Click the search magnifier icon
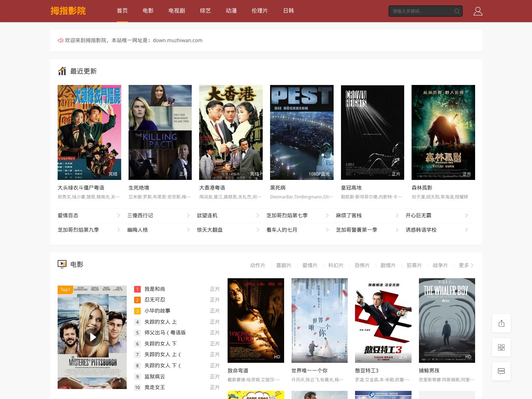Screen dimensions: 532x399 point(457,11)
